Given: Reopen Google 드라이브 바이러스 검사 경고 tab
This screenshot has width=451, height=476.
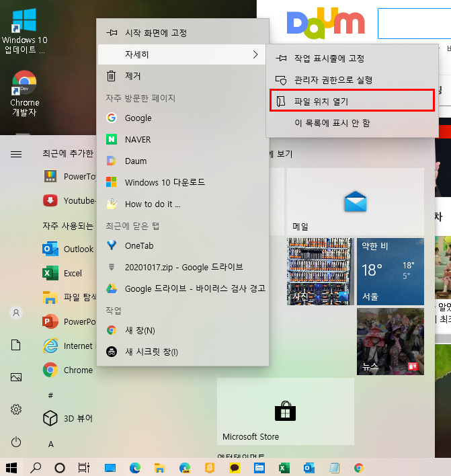Looking at the screenshot, I should coord(183,288).
